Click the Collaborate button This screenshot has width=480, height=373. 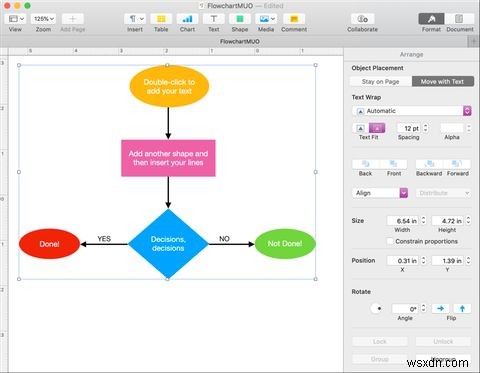(362, 19)
